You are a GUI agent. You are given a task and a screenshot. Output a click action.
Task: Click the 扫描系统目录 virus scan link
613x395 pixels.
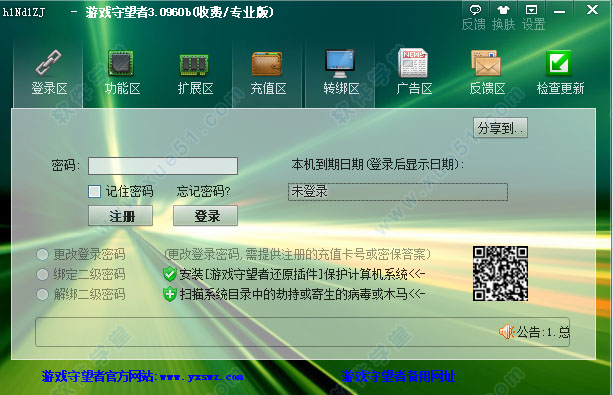pyautogui.click(x=302, y=294)
